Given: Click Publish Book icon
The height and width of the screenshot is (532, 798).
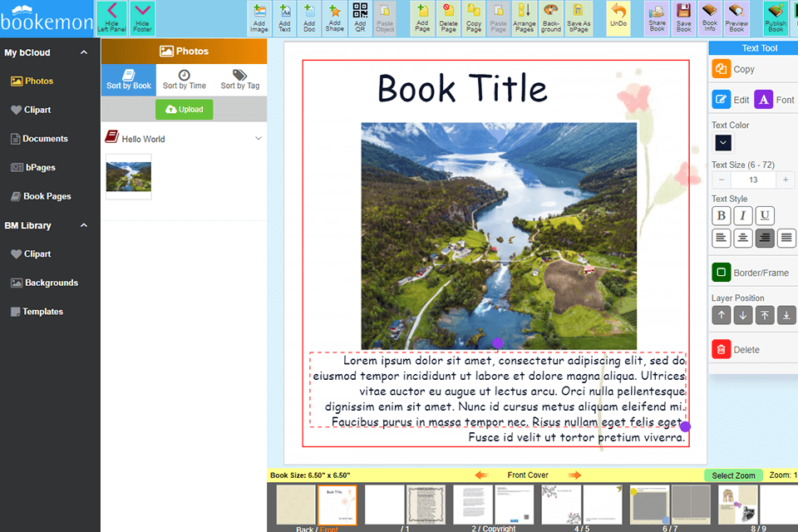Looking at the screenshot, I should 776,17.
